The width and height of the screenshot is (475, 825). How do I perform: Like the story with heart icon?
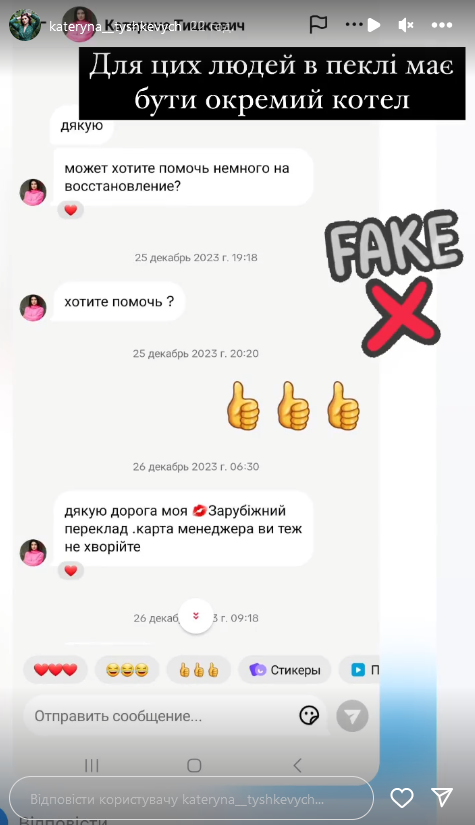pyautogui.click(x=402, y=798)
